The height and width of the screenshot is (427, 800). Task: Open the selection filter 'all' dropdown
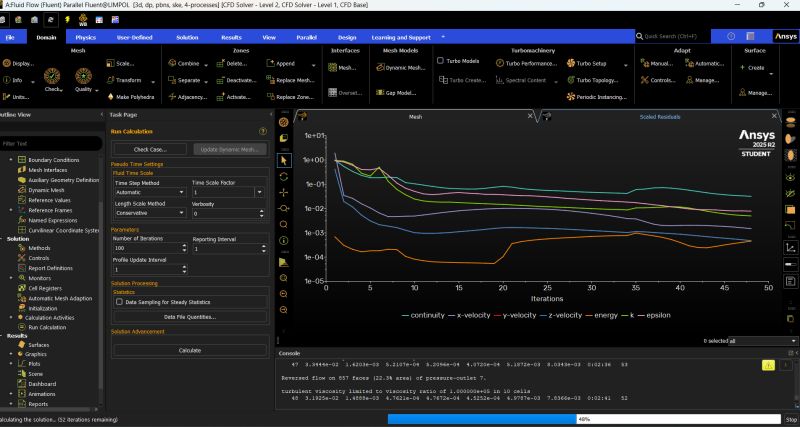(x=762, y=341)
